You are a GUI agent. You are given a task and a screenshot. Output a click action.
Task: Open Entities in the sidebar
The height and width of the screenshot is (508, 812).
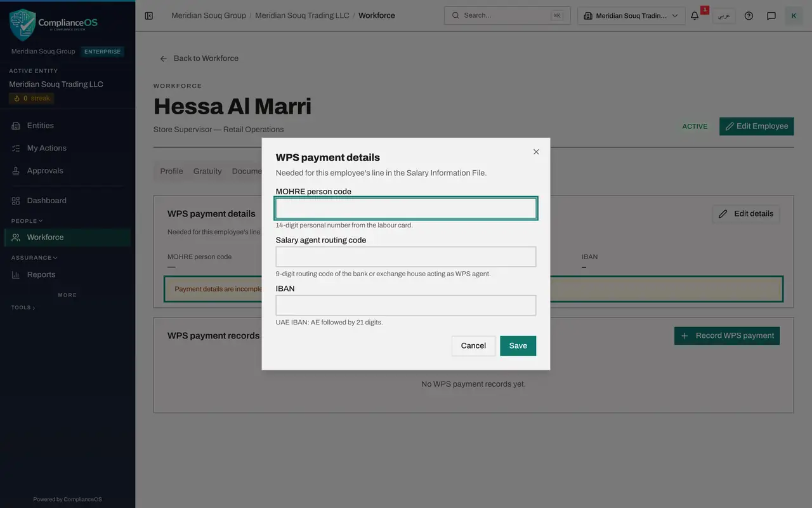[67, 126]
